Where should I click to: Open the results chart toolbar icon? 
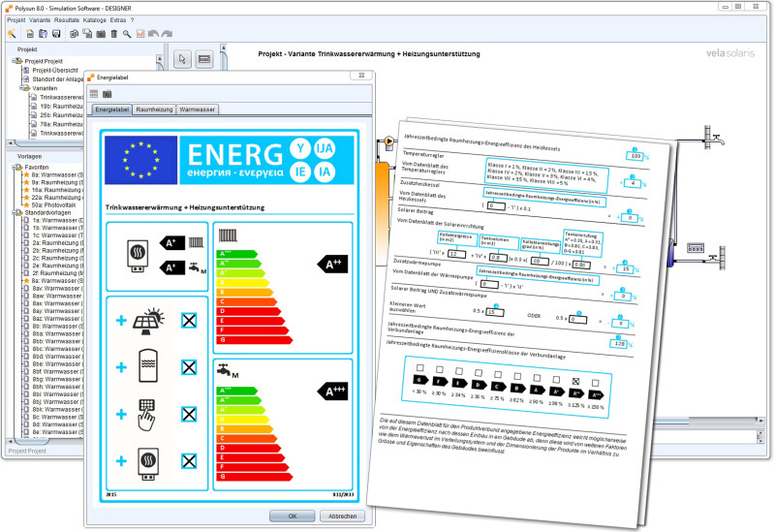point(140,34)
